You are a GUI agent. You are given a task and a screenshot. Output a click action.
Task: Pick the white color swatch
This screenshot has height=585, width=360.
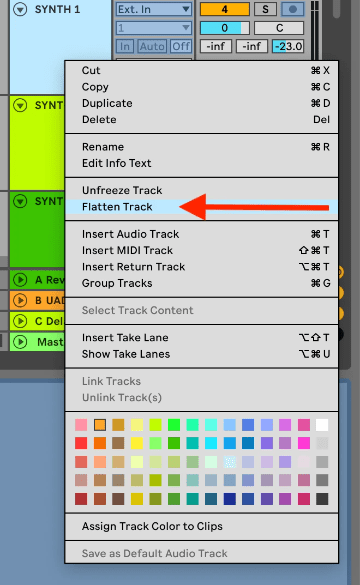(x=322, y=425)
